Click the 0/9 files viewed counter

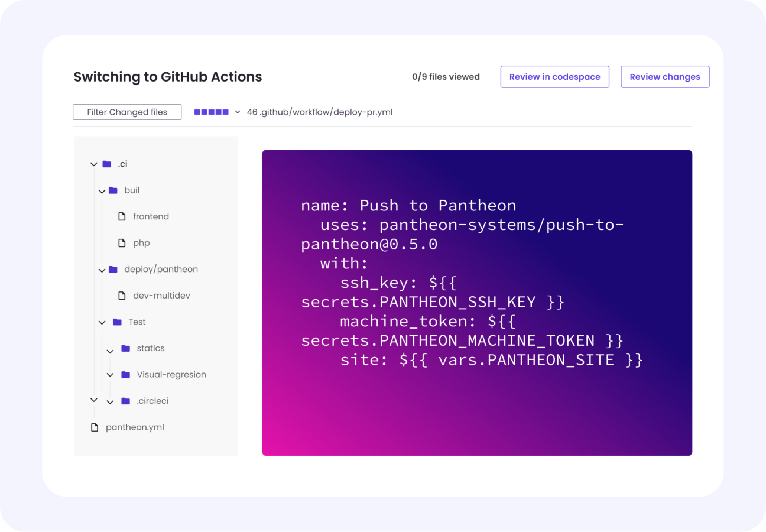click(x=446, y=77)
